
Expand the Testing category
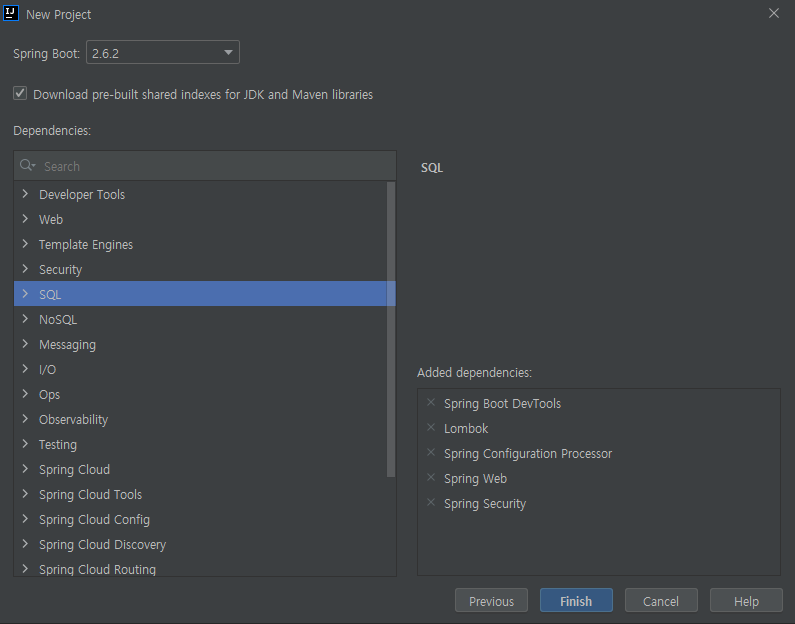[25, 444]
